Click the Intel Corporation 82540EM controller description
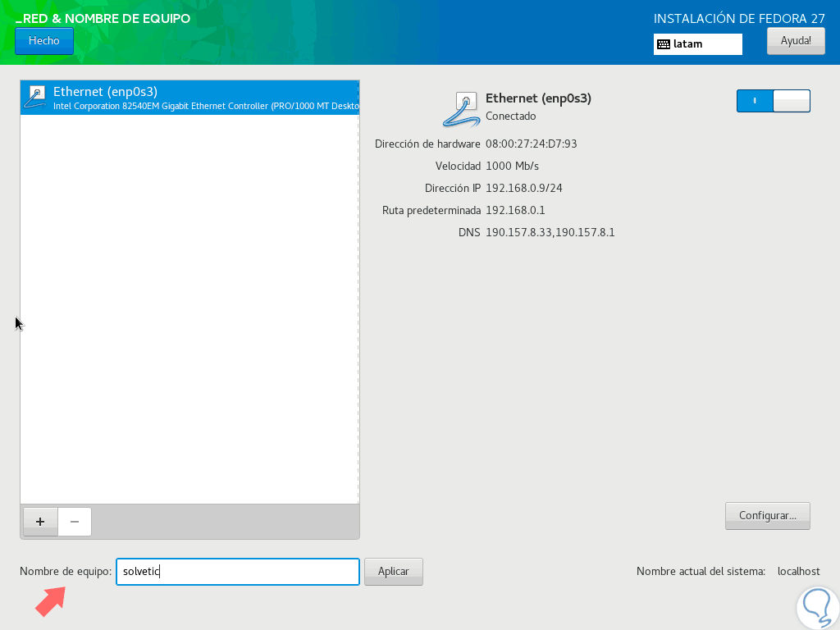840x630 pixels. (x=206, y=106)
